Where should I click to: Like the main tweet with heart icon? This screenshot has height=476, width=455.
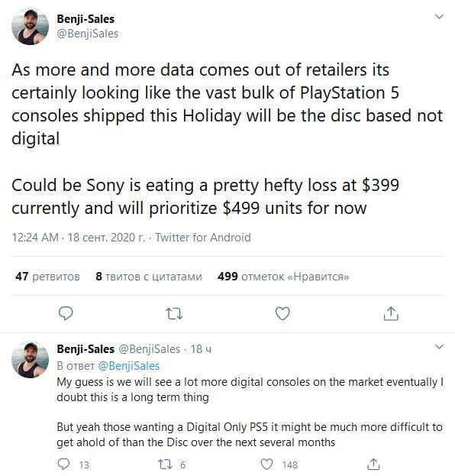click(282, 313)
